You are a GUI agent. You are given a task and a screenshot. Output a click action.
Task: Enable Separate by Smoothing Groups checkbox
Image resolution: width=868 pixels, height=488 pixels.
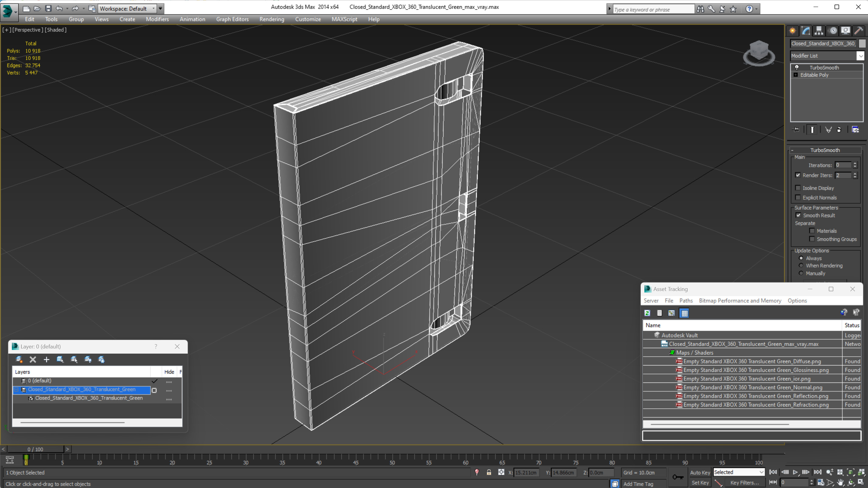(x=812, y=239)
